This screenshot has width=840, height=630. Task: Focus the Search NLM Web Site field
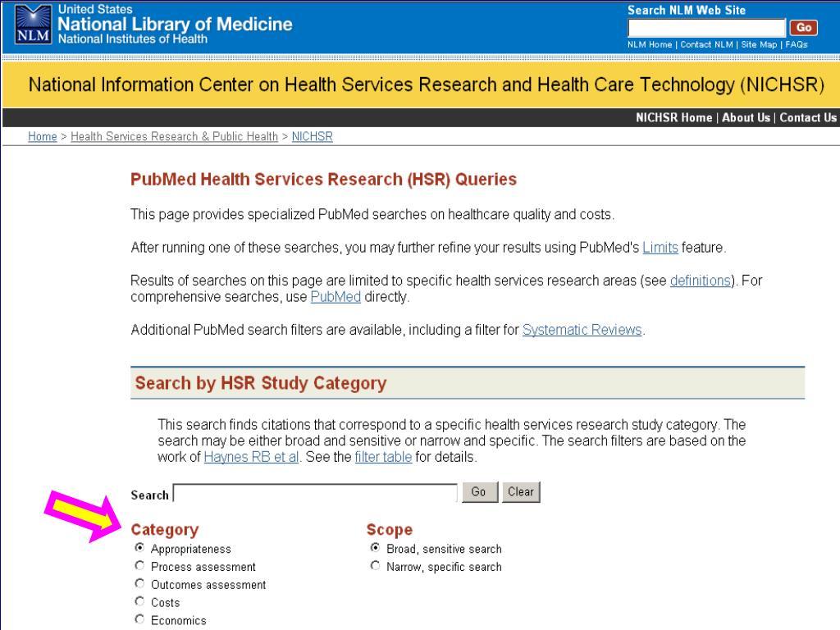point(706,27)
